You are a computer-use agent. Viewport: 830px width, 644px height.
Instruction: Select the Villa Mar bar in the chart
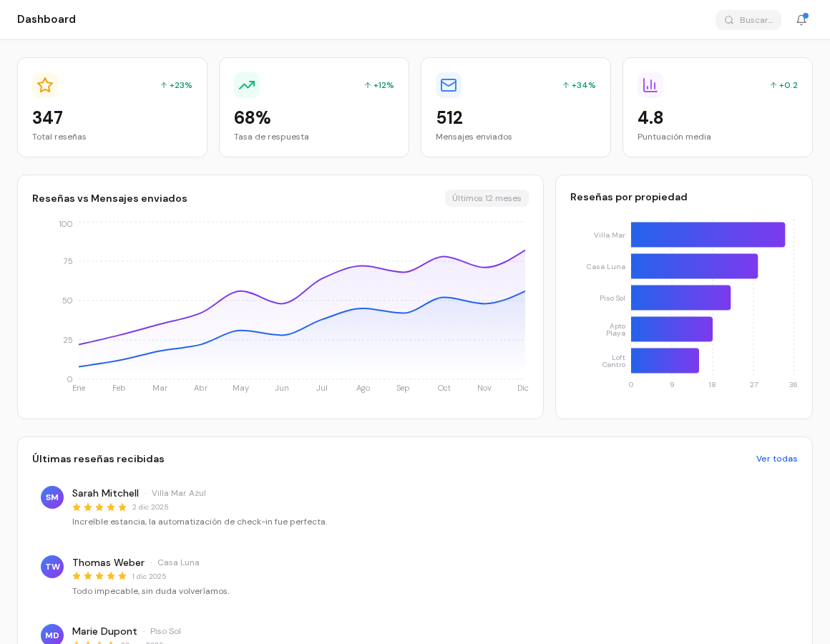(707, 235)
